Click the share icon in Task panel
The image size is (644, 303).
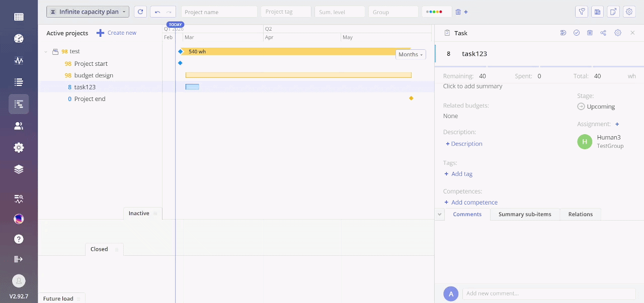[603, 33]
